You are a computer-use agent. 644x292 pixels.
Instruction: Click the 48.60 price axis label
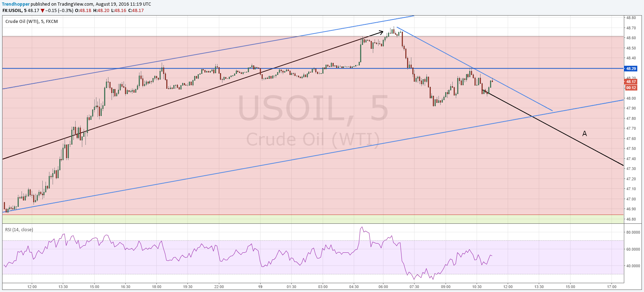[x=631, y=38]
